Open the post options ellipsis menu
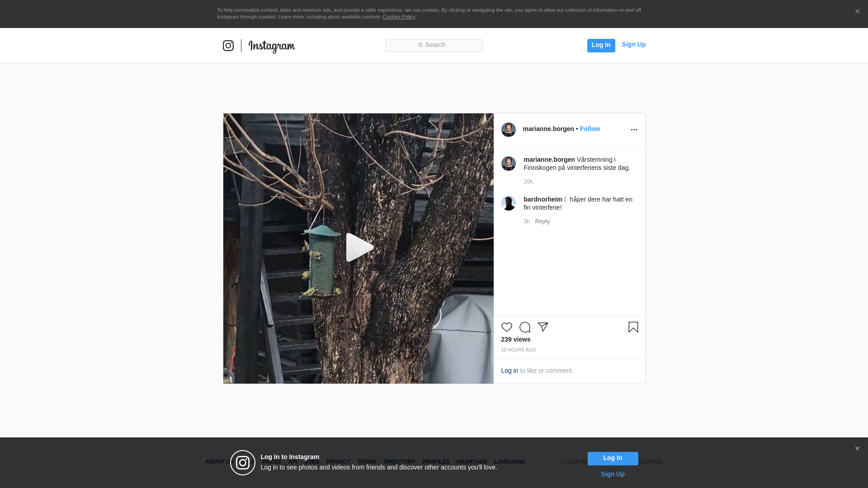Screen dimensions: 868x488 coord(634,130)
